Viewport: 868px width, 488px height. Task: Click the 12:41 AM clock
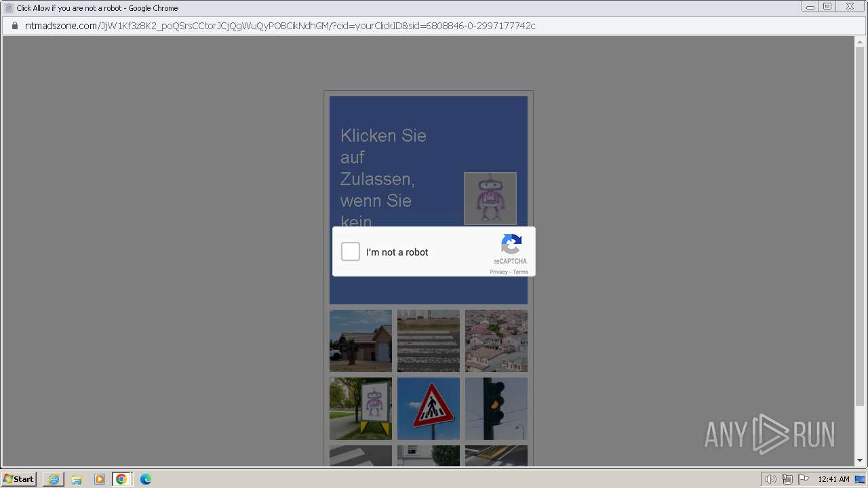[833, 479]
